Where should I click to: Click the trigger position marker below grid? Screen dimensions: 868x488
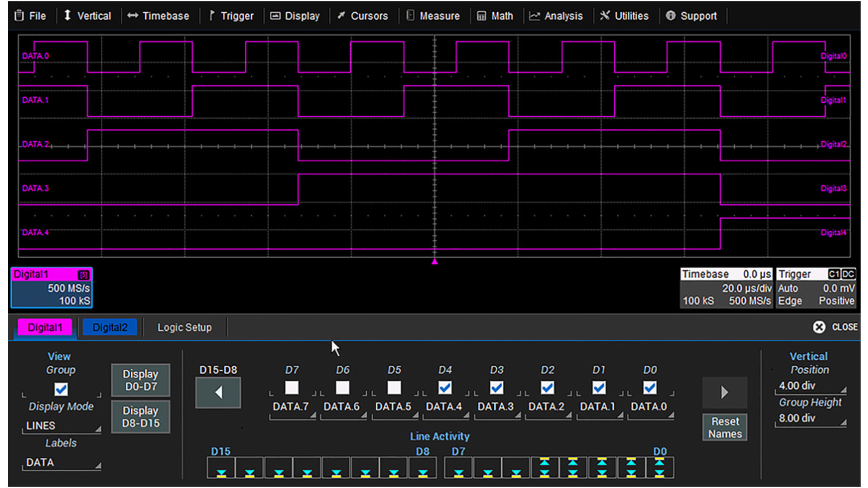tap(435, 262)
